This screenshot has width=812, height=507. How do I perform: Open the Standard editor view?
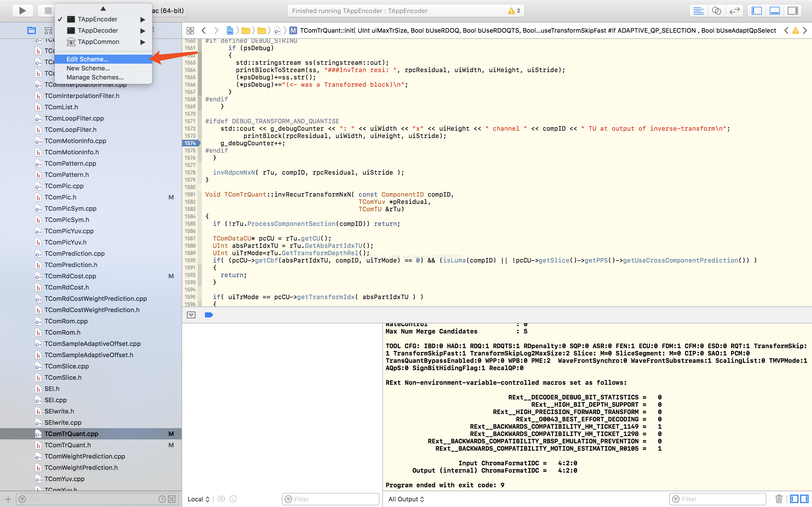click(698, 11)
